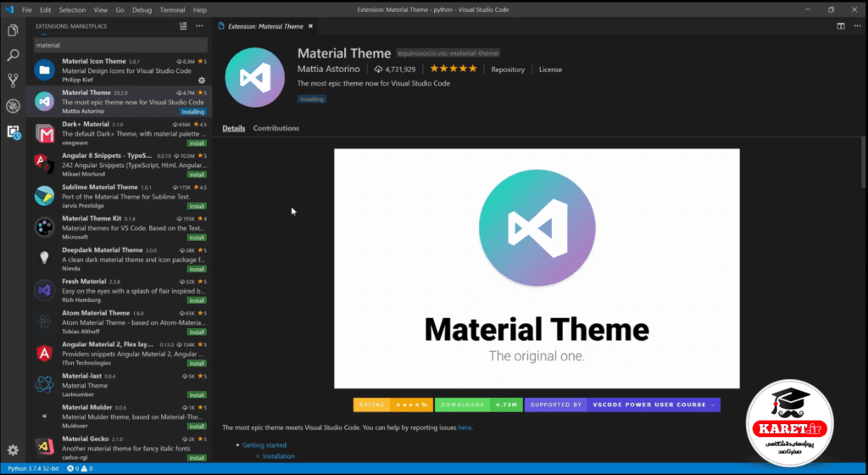Install Atom Material Theme extension
Screen dimensions: 868x475
click(x=197, y=332)
